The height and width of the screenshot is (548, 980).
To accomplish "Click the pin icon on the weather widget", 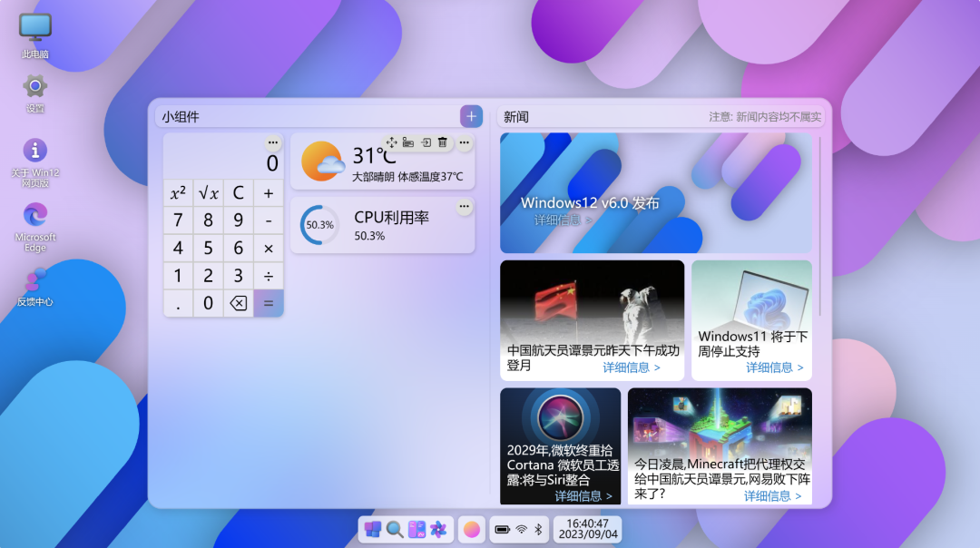I will pyautogui.click(x=407, y=142).
